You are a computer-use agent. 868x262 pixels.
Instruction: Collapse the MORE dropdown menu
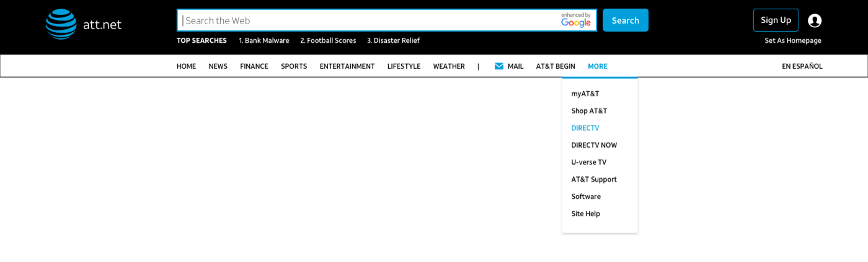coord(598,66)
